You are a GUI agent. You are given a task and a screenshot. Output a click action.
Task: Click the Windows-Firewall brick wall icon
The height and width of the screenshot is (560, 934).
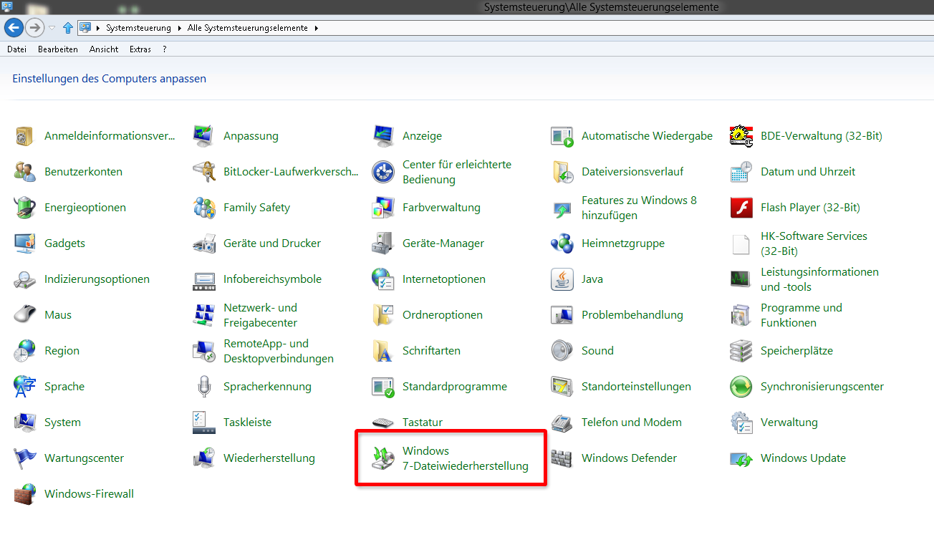coord(25,494)
